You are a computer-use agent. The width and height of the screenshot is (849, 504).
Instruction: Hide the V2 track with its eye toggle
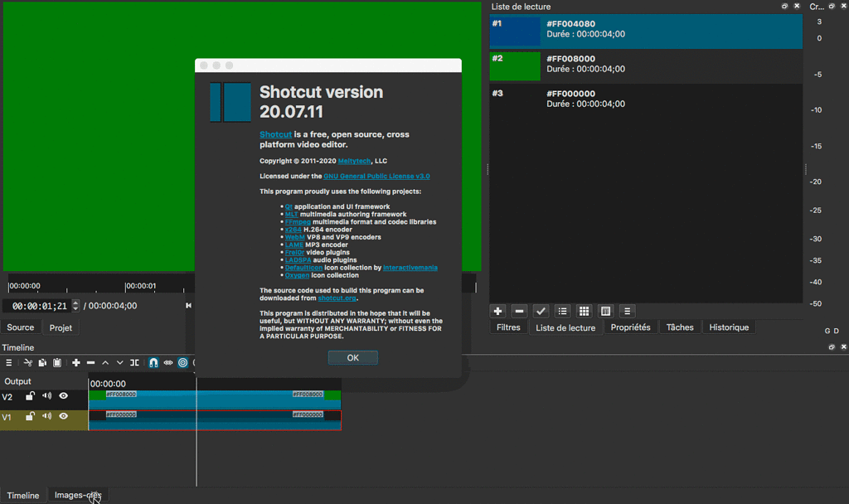[x=62, y=395]
